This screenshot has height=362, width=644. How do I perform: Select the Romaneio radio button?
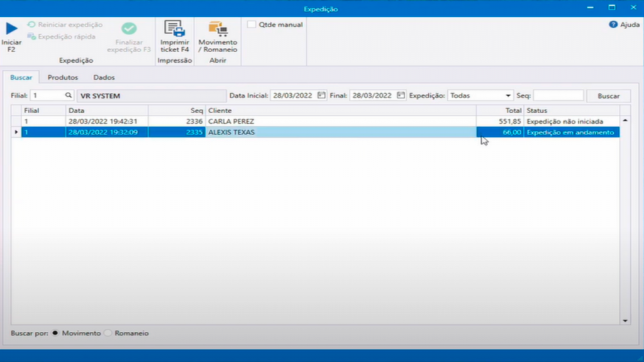[108, 333]
